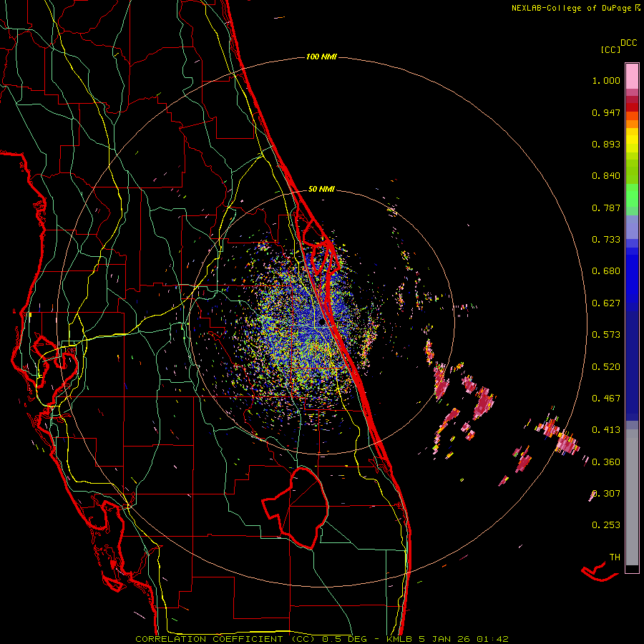Click the CORRELATION COEFFICIENT (CC) product caption
This screenshot has height=644, width=644.
click(x=225, y=639)
